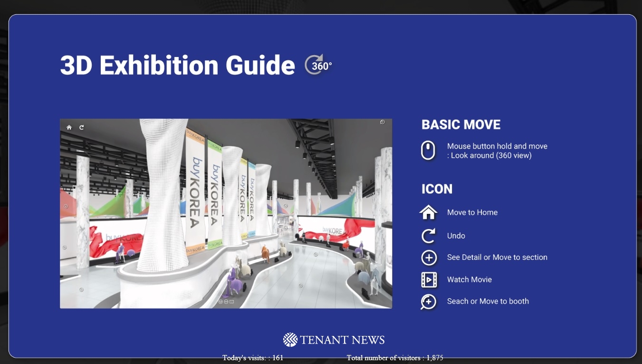Click the film icon next to Watch Movie
Screen dimensions: 642x364
pyautogui.click(x=429, y=279)
